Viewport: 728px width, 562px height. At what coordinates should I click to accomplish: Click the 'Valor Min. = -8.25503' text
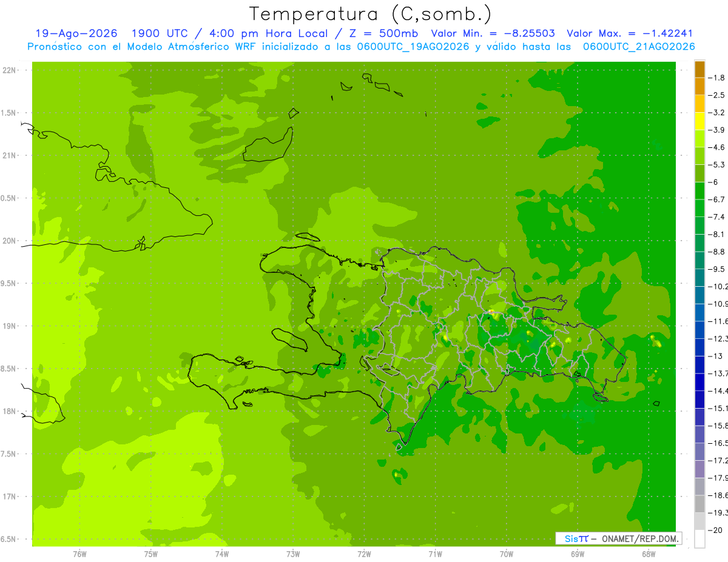[492, 34]
